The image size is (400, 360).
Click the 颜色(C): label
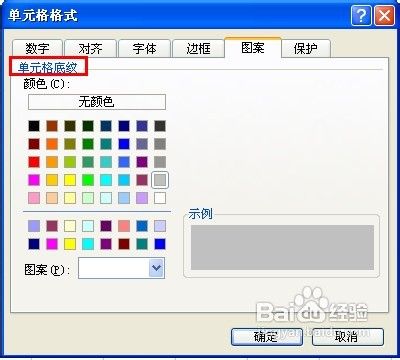tap(47, 84)
